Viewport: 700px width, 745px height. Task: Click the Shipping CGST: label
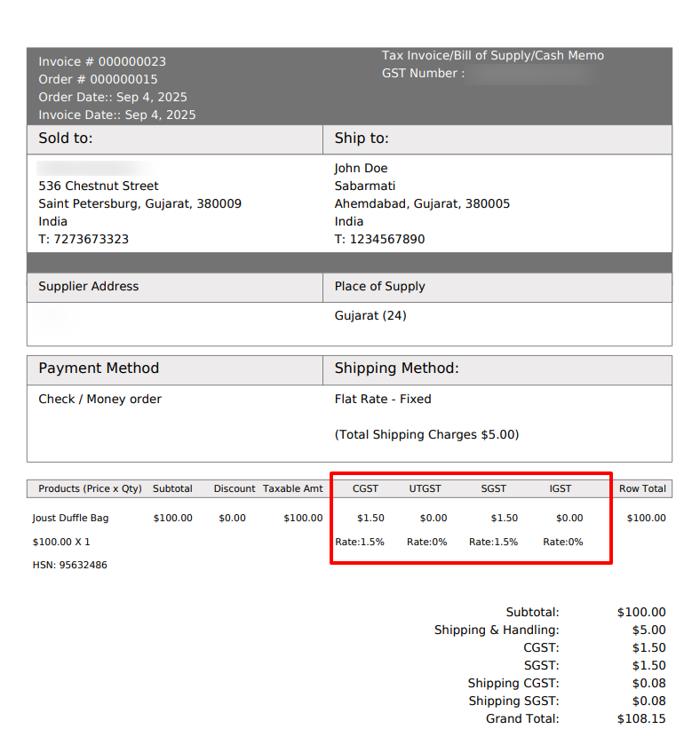point(513,683)
